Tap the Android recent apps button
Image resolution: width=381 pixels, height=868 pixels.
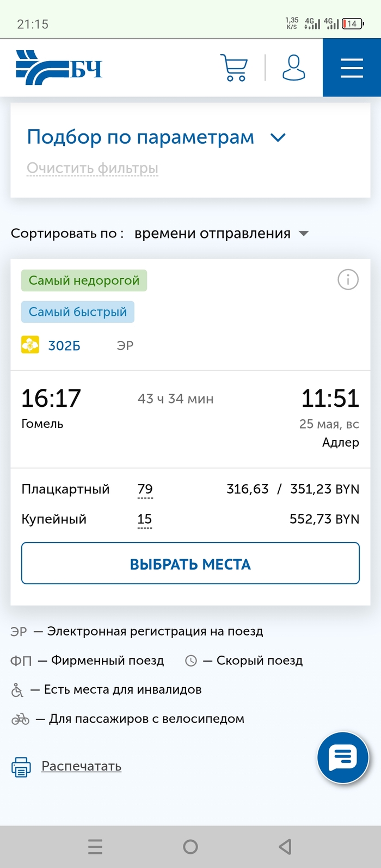point(95,847)
